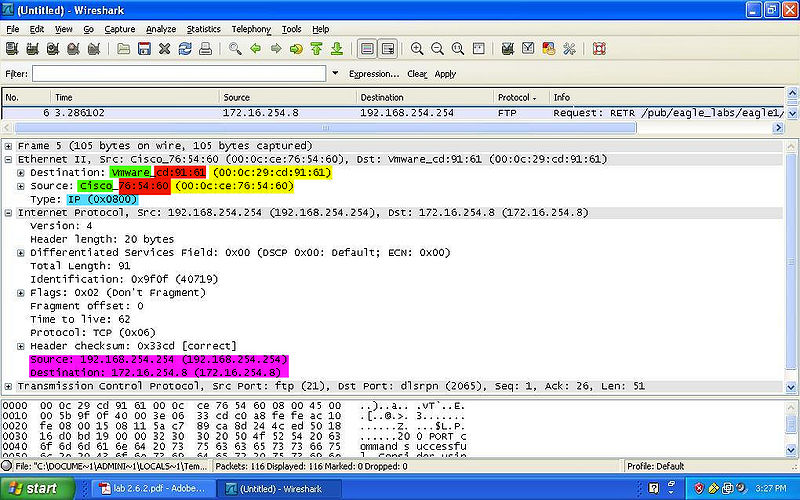Go back in packet history

tap(256, 49)
